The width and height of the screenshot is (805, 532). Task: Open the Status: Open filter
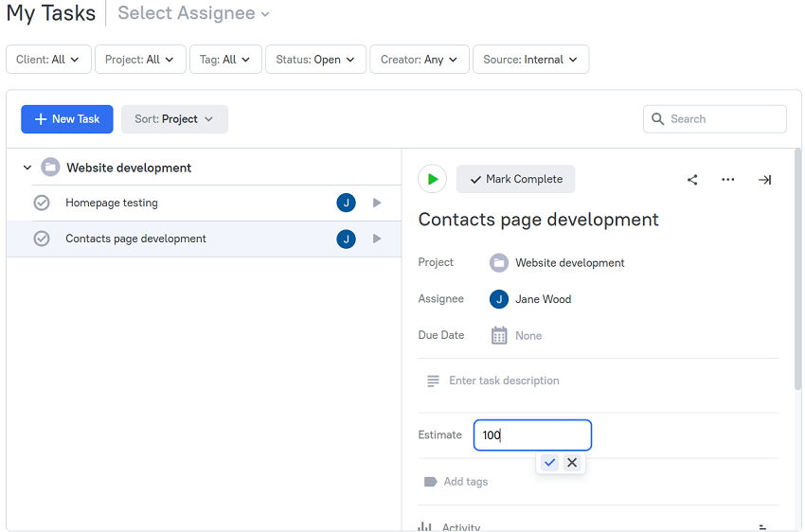pyautogui.click(x=315, y=60)
